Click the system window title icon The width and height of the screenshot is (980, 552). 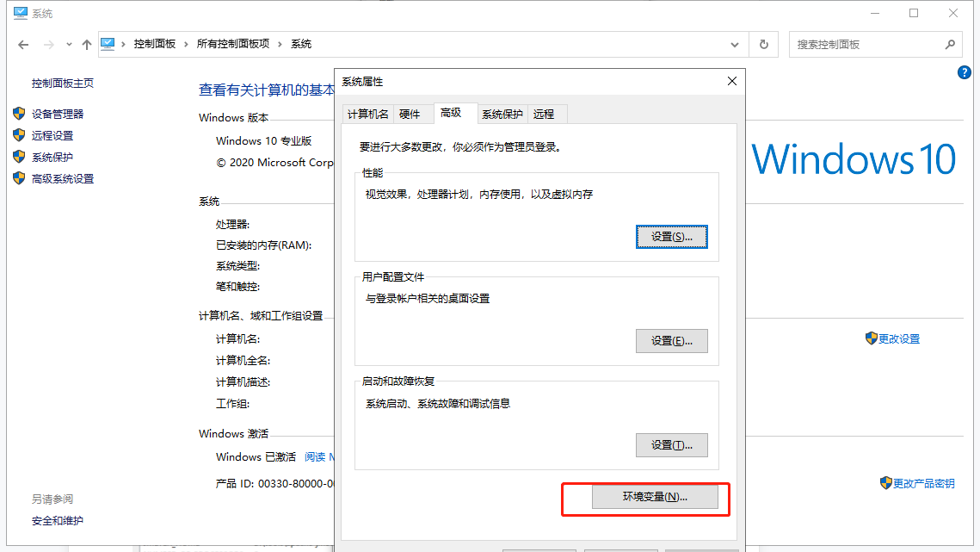[20, 13]
